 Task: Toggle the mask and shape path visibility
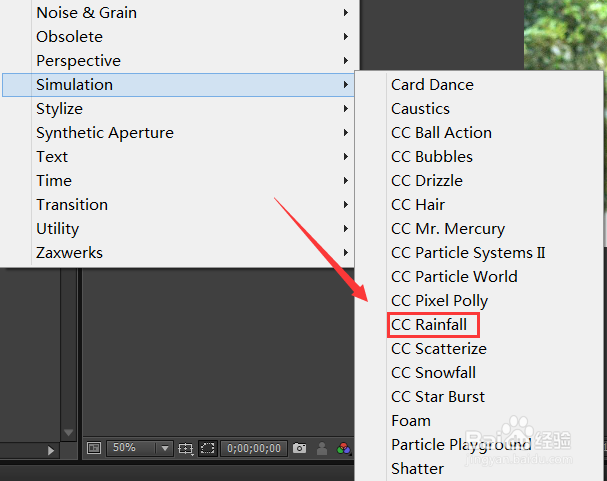pyautogui.click(x=207, y=448)
